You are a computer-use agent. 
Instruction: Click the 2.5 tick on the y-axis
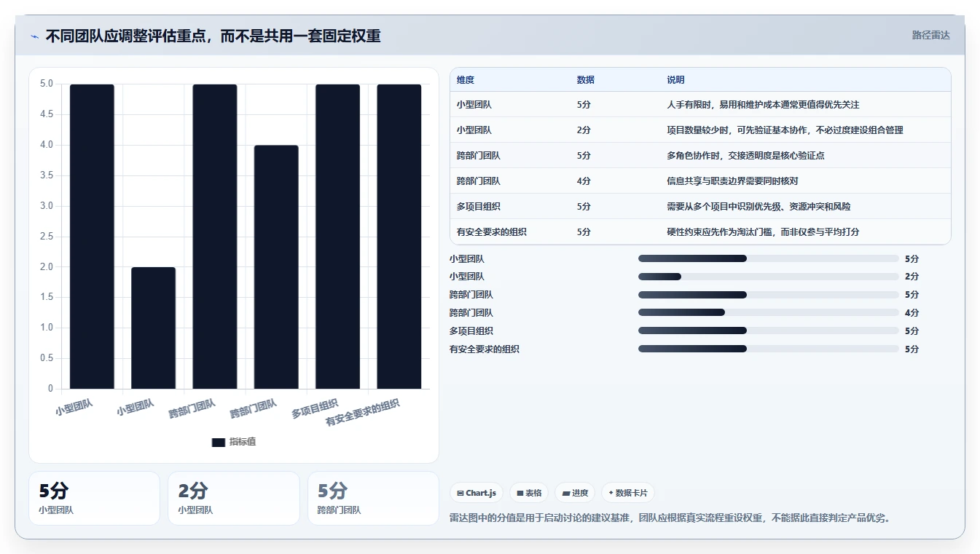[x=47, y=237]
